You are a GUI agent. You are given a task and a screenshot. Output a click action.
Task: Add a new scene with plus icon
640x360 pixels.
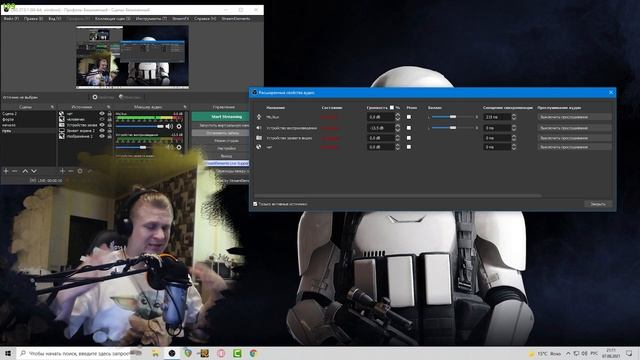(x=6, y=171)
